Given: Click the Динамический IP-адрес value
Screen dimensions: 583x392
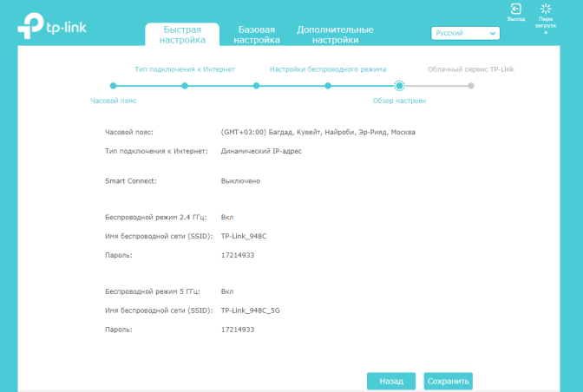Looking at the screenshot, I should coord(261,151).
